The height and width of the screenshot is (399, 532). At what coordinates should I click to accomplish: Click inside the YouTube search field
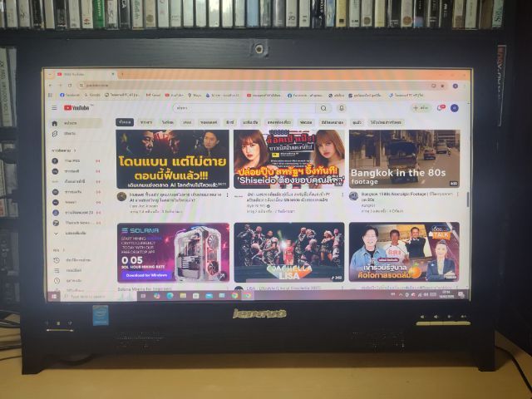click(x=244, y=108)
